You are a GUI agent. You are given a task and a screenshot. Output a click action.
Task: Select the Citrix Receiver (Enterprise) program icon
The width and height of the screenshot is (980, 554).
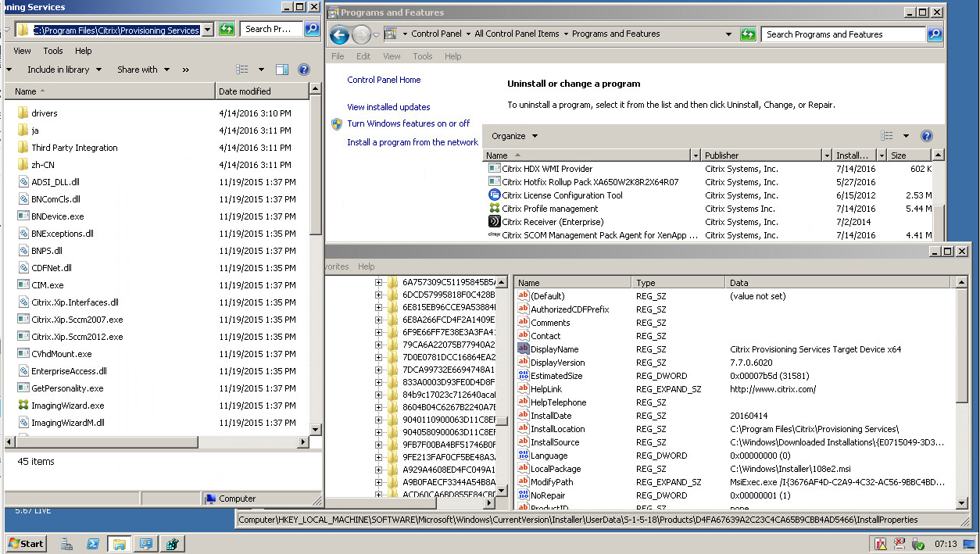click(494, 222)
